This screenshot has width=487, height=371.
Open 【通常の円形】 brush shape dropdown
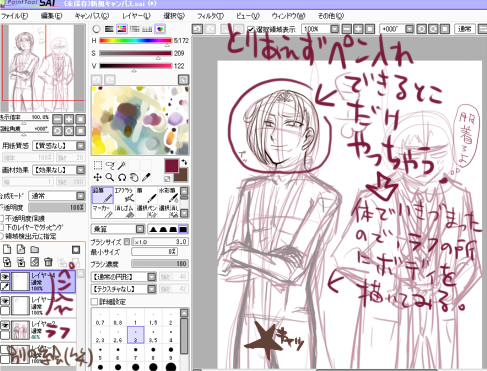(x=123, y=277)
